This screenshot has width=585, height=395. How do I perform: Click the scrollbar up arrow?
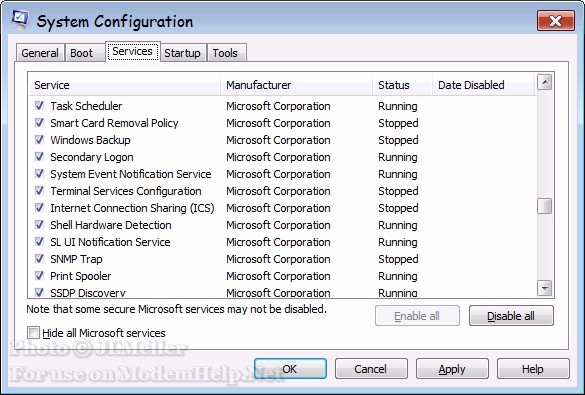(x=545, y=82)
